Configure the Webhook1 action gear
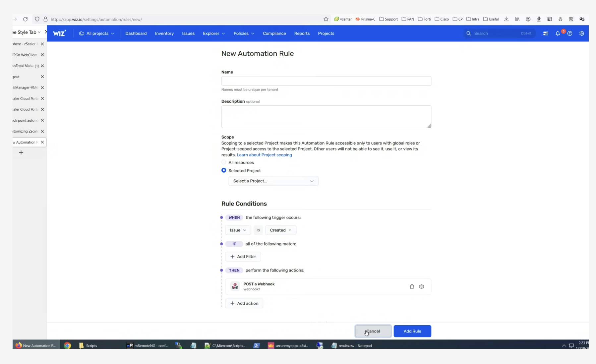 [421, 286]
